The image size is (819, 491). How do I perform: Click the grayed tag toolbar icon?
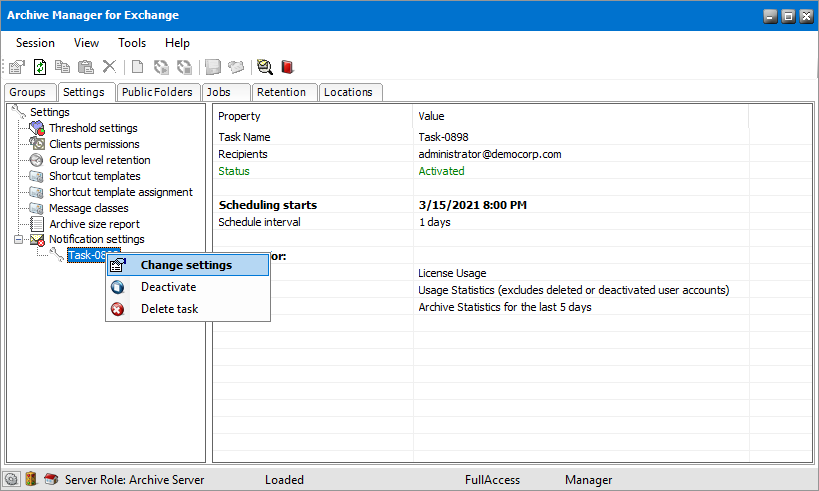click(236, 67)
